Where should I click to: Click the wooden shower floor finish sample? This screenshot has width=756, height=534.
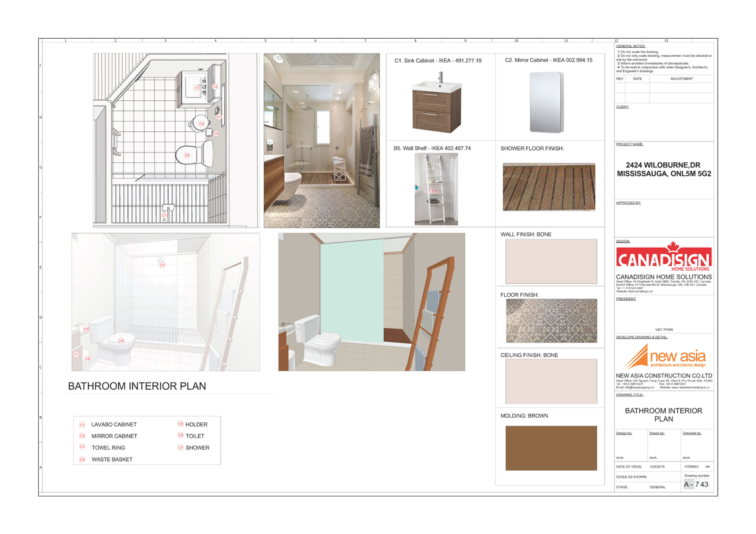tap(549, 187)
